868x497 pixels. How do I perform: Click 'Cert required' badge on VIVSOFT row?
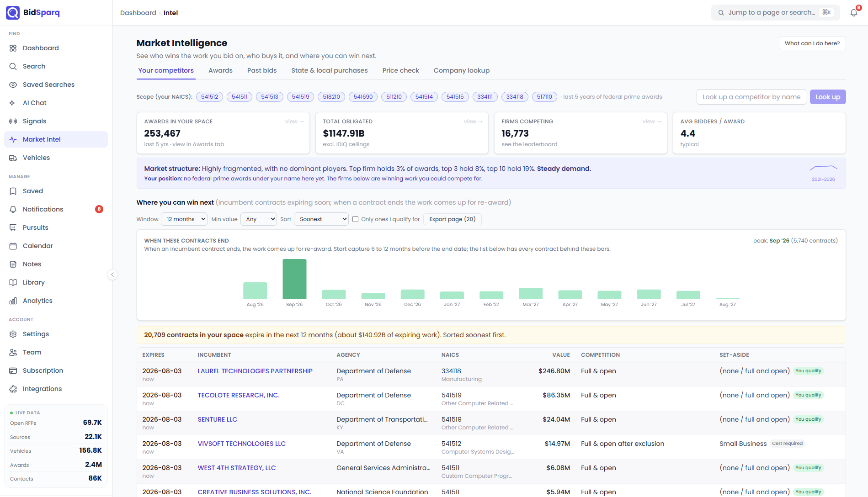[787, 444]
